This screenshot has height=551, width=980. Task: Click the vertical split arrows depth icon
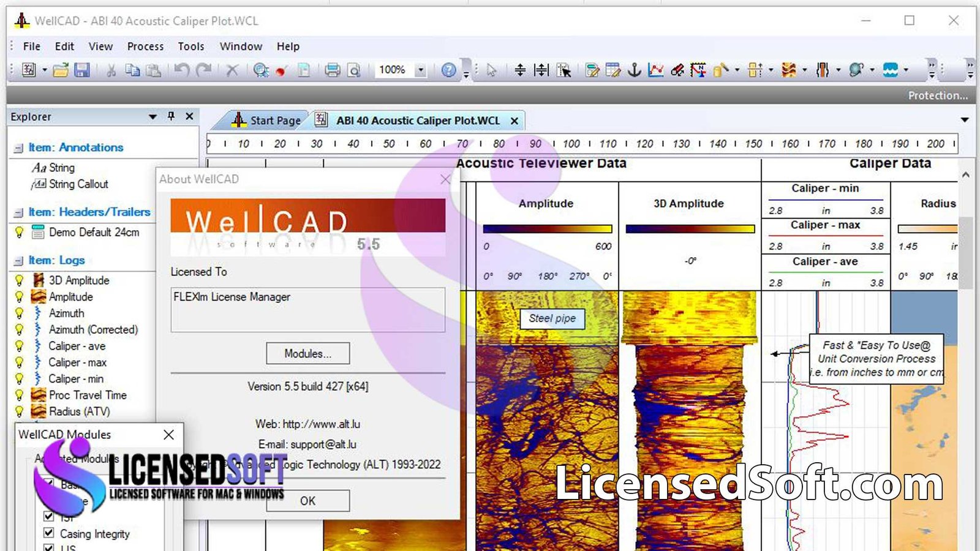[520, 70]
